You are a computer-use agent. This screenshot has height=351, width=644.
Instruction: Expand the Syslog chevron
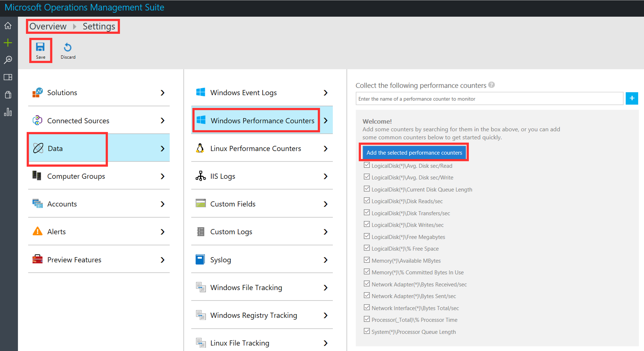(x=325, y=260)
